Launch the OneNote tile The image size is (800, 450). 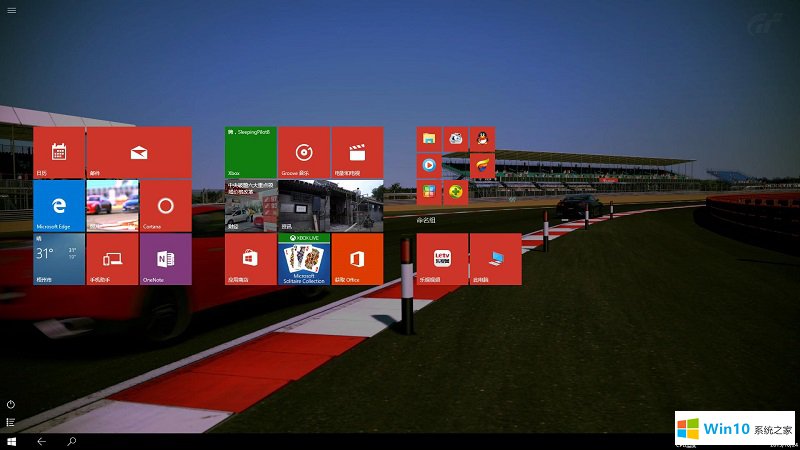pos(166,259)
